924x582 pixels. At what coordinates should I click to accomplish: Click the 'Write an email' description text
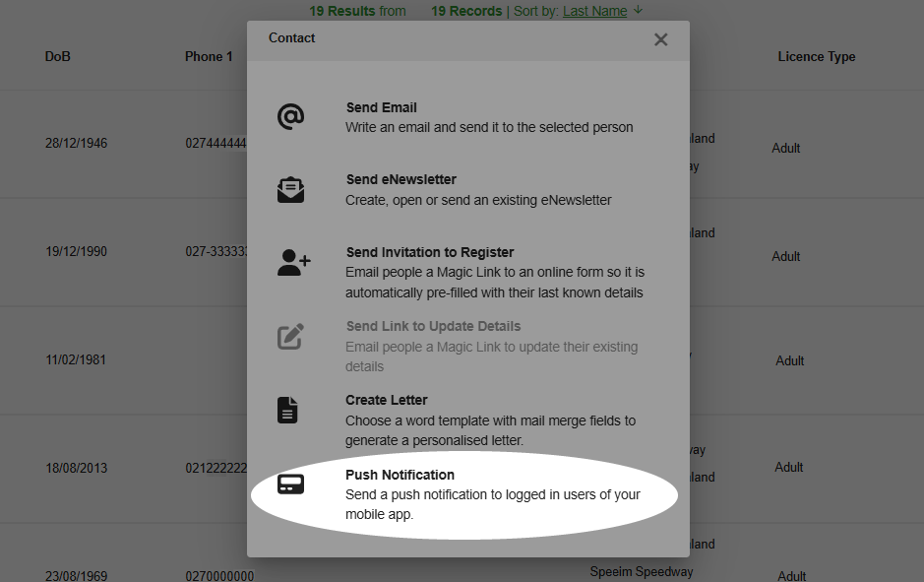(x=489, y=127)
